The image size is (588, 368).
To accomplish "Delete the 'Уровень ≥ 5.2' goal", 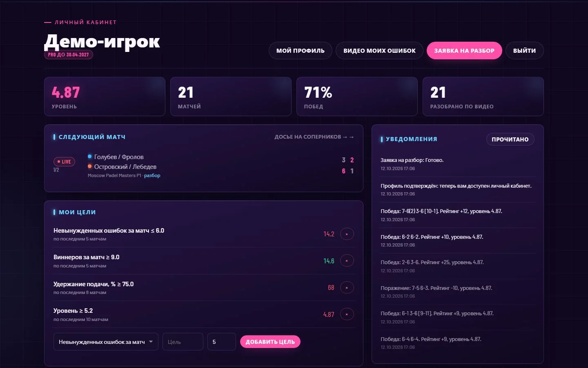I will click(347, 314).
